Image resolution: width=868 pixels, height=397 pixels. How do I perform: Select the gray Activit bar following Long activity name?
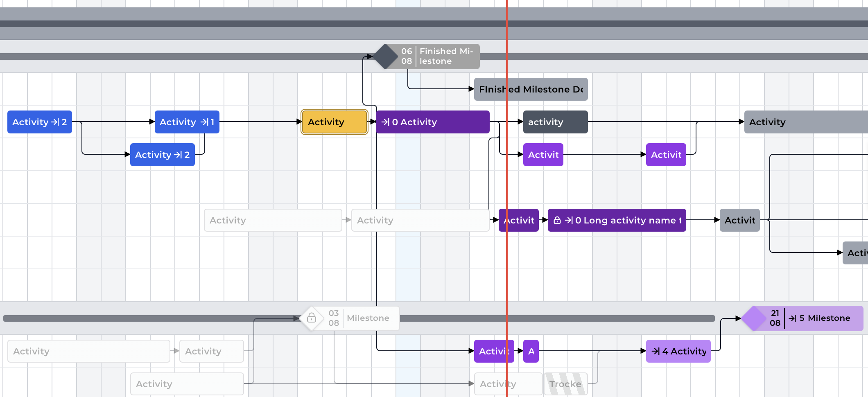740,220
